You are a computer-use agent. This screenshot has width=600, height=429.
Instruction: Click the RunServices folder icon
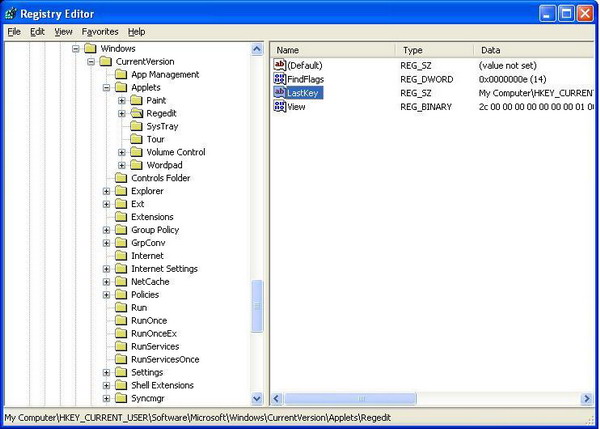click(121, 346)
